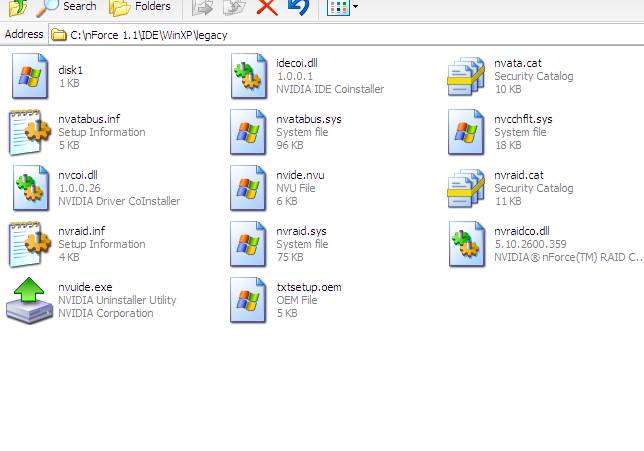The width and height of the screenshot is (644, 451).
Task: Click the "NVIDIA Uninstaller Utility" description text
Action: click(117, 300)
